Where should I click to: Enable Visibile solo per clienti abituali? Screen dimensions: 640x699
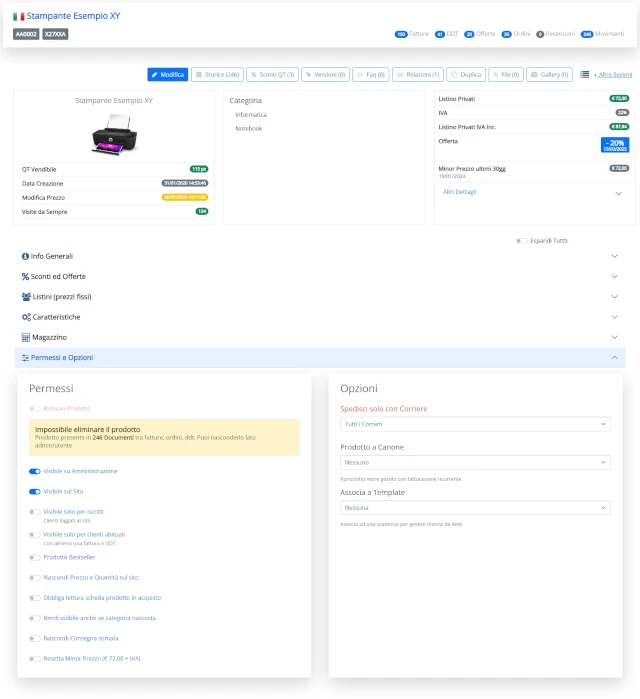coord(34,535)
